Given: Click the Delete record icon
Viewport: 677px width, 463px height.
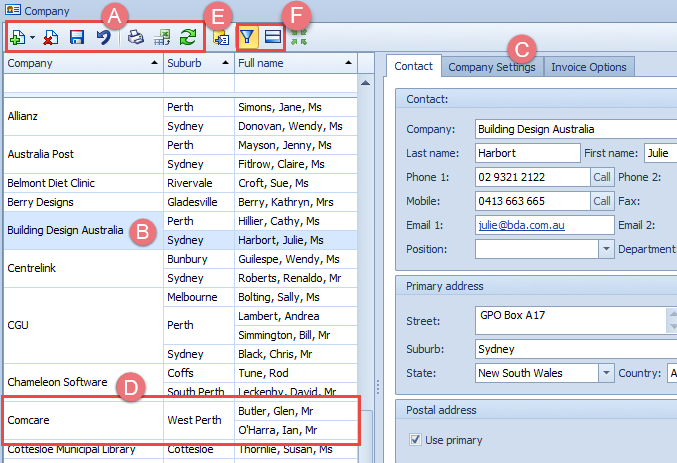Looking at the screenshot, I should coord(51,38).
